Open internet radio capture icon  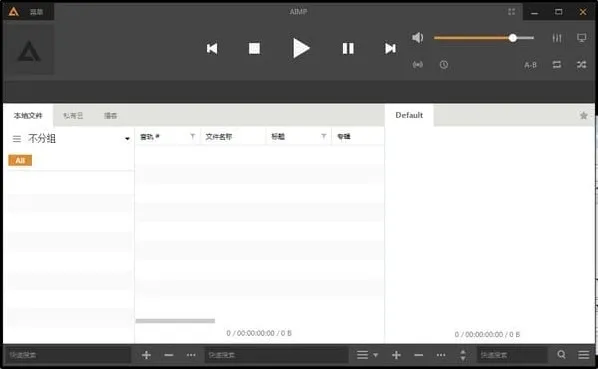(418, 65)
